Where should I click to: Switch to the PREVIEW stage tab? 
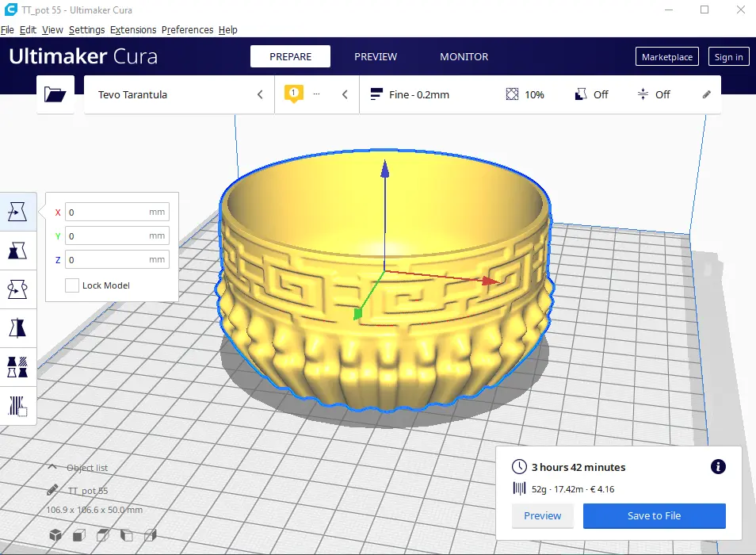[376, 56]
